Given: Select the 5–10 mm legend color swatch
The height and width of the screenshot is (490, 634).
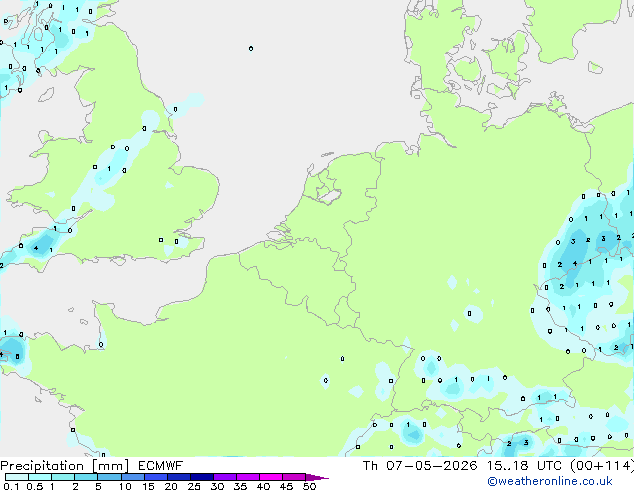Looking at the screenshot, I should click(109, 477).
